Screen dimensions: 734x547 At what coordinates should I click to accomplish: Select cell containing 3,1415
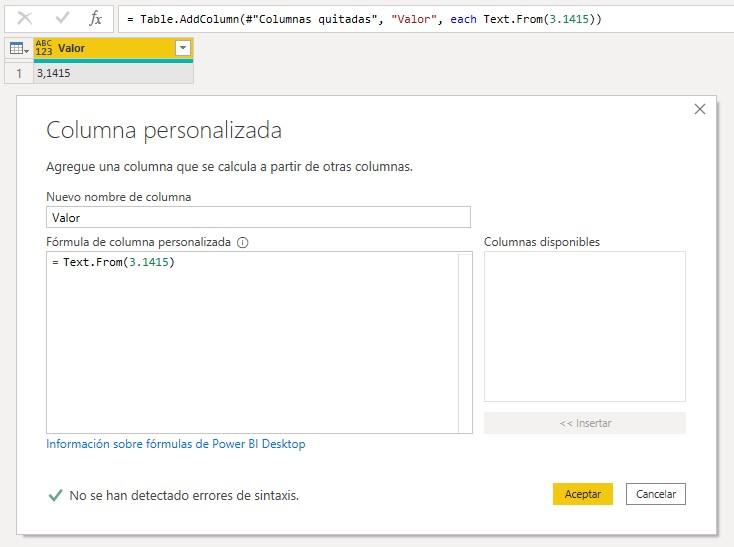[113, 73]
